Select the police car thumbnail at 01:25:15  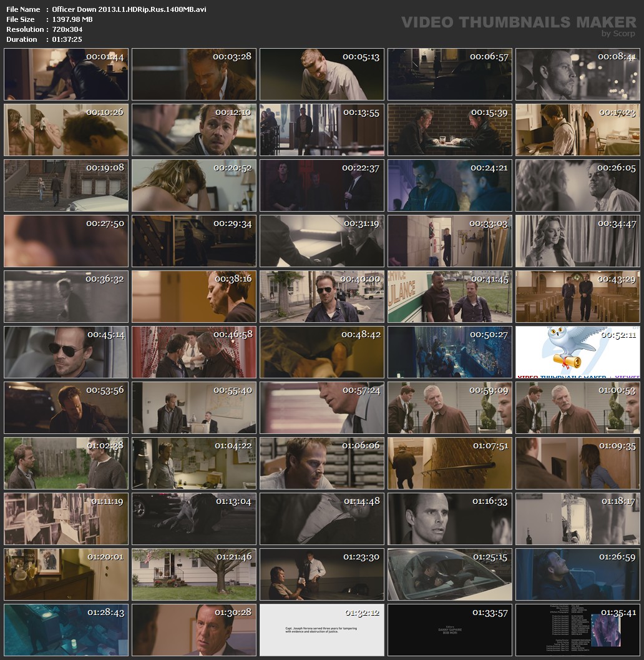tap(449, 574)
